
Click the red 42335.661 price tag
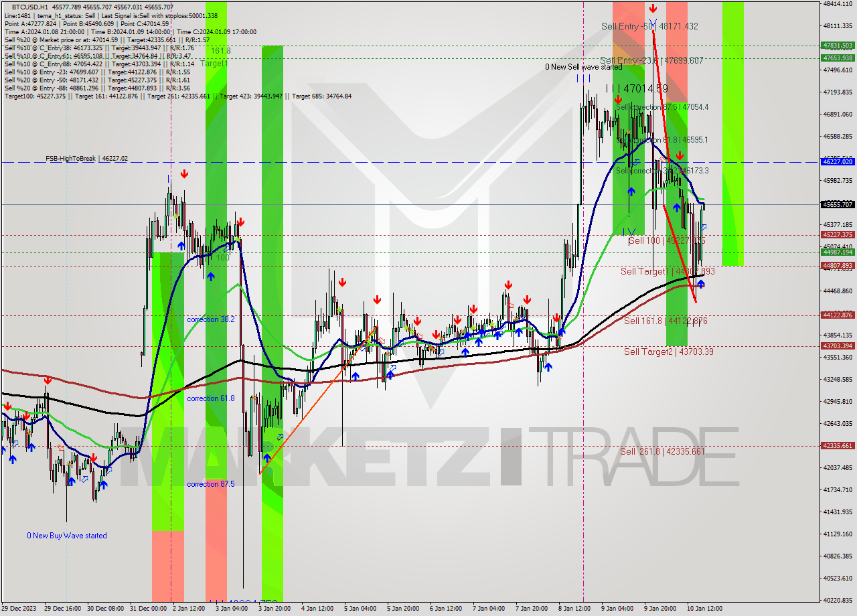[838, 445]
